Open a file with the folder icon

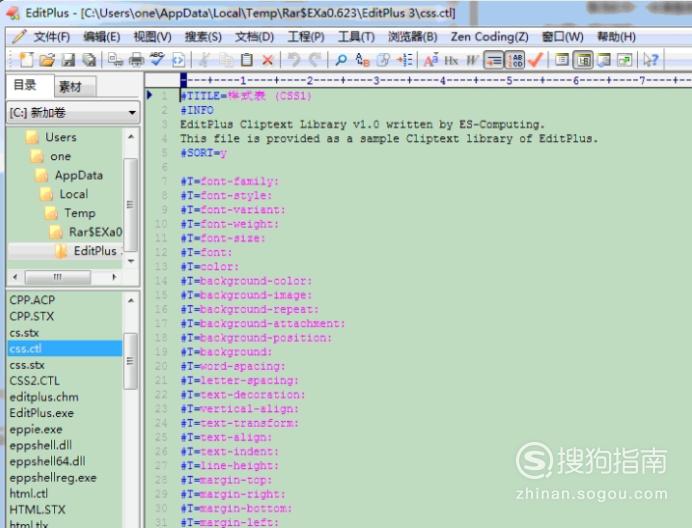coord(47,60)
